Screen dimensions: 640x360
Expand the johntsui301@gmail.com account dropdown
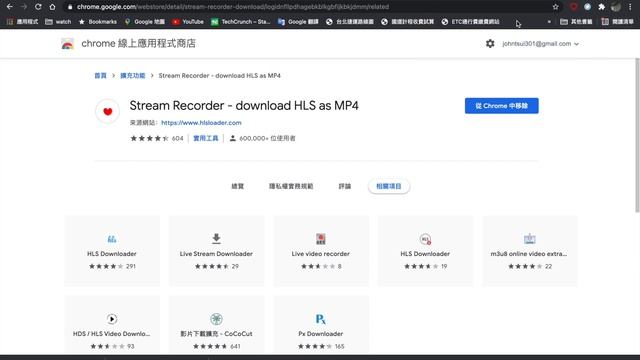pyautogui.click(x=540, y=44)
